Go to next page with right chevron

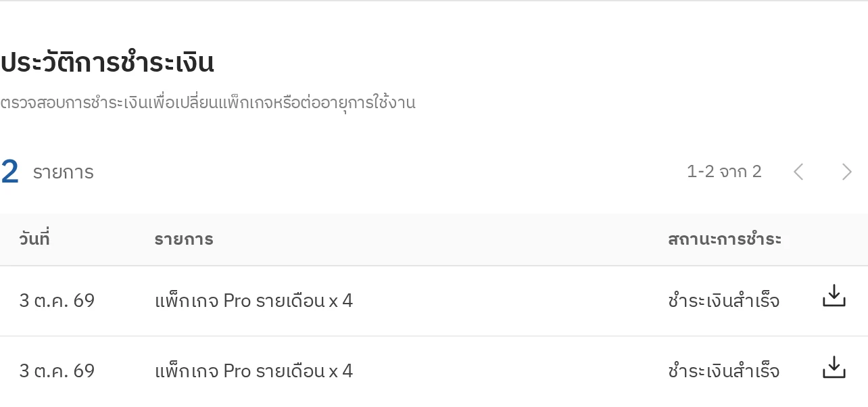(x=846, y=172)
